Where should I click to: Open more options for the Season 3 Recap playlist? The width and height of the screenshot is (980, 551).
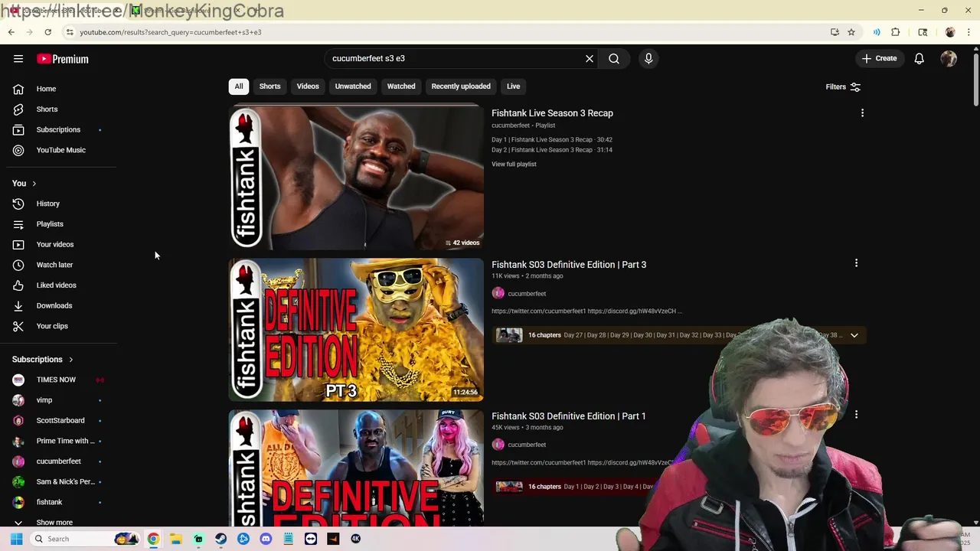click(862, 113)
